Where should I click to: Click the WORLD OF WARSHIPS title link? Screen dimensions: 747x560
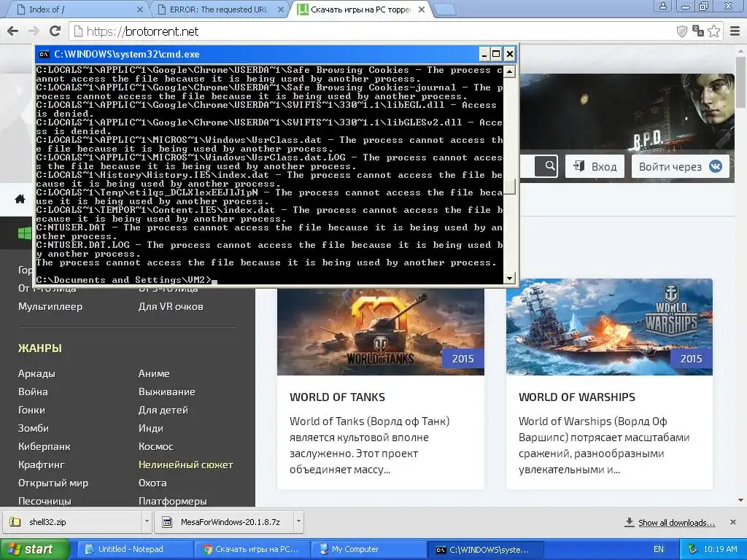pyautogui.click(x=577, y=397)
